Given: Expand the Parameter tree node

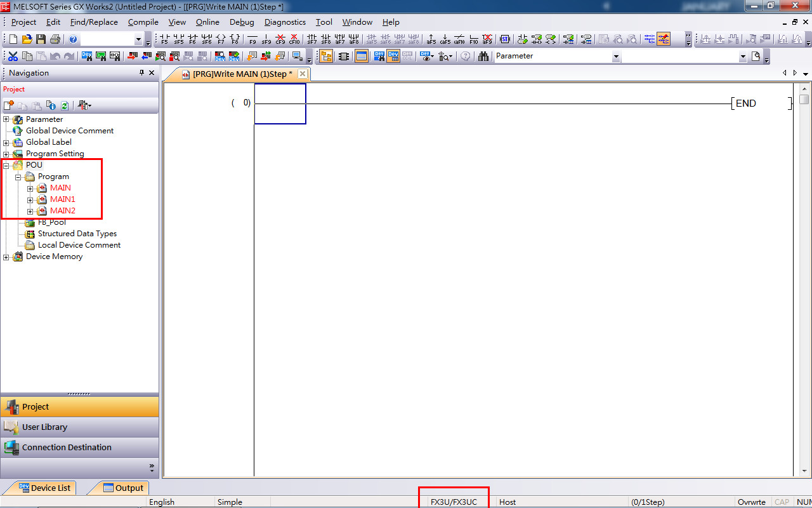Looking at the screenshot, I should pos(6,119).
